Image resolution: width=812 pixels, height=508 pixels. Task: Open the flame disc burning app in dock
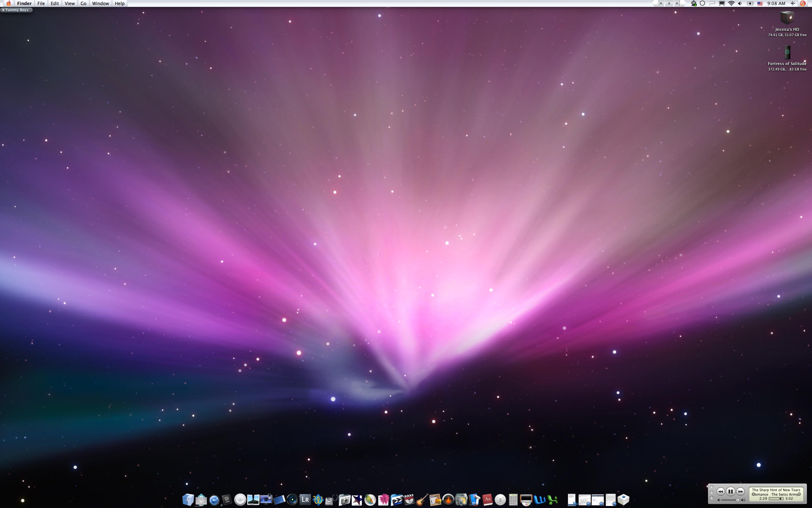448,500
